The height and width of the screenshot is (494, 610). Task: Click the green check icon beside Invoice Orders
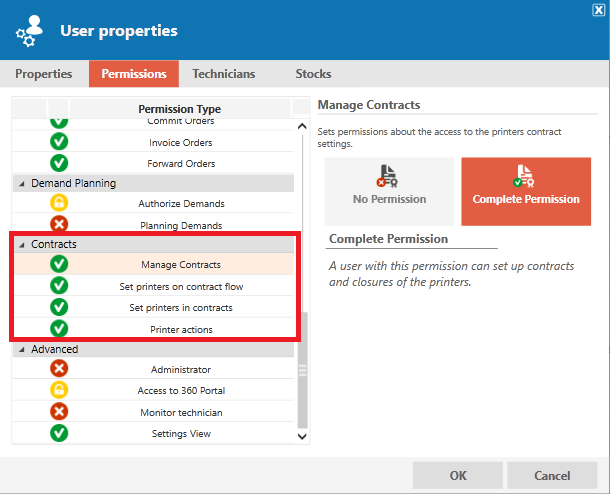[59, 141]
